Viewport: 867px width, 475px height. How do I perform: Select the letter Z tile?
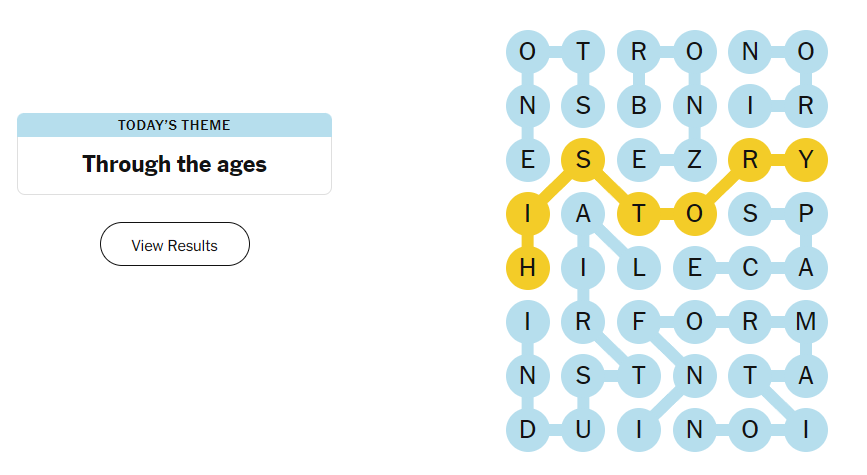coord(695,159)
